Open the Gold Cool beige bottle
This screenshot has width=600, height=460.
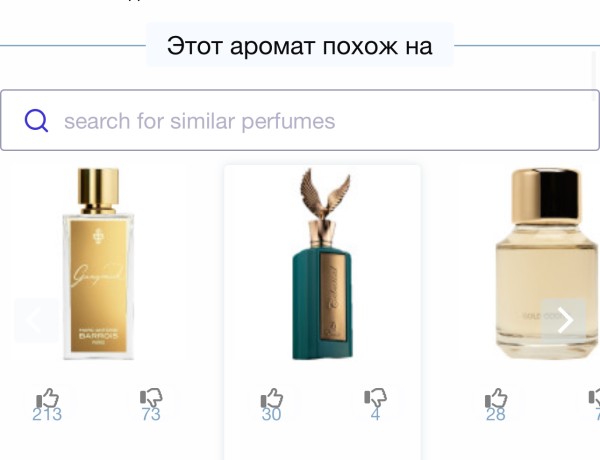[x=547, y=264]
